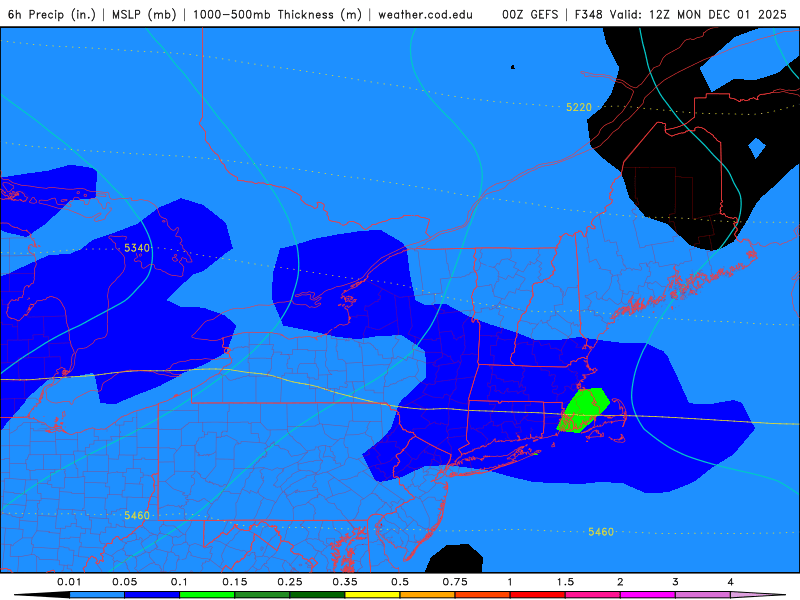
Task: Select the red legend swatch
Action: (x=538, y=595)
